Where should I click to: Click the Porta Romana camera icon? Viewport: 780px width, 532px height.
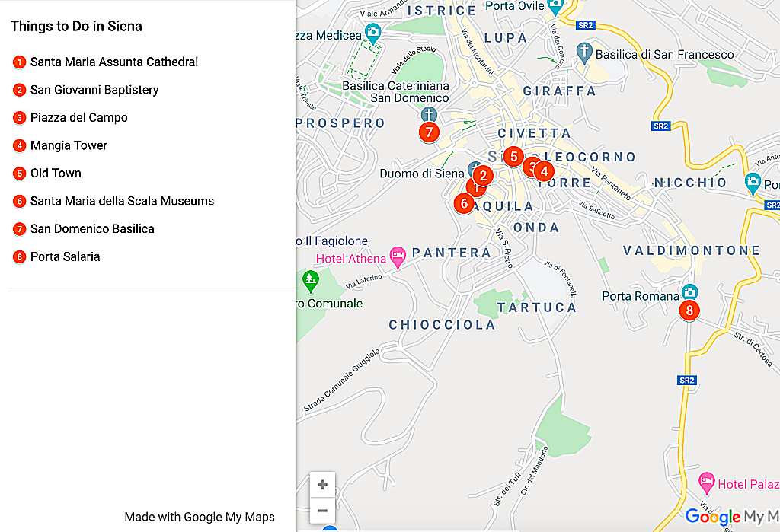point(689,291)
